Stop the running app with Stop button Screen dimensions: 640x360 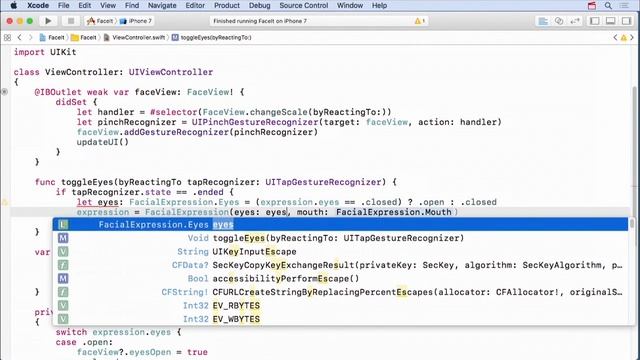[71, 21]
